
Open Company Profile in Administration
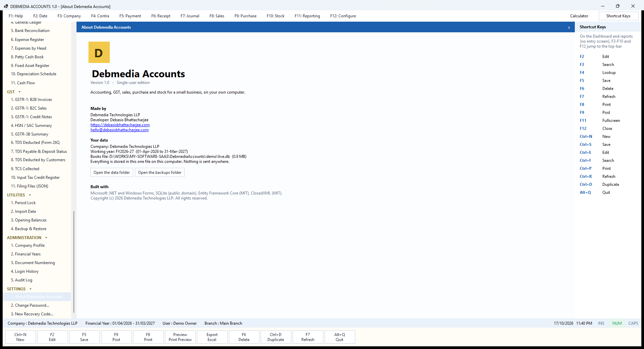(x=28, y=245)
